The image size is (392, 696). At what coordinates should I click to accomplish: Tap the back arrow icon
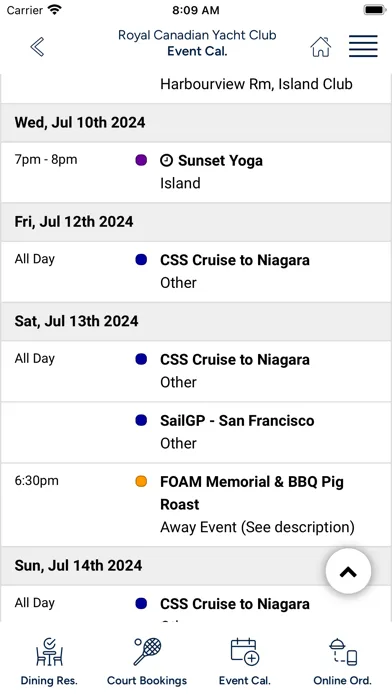[x=37, y=47]
